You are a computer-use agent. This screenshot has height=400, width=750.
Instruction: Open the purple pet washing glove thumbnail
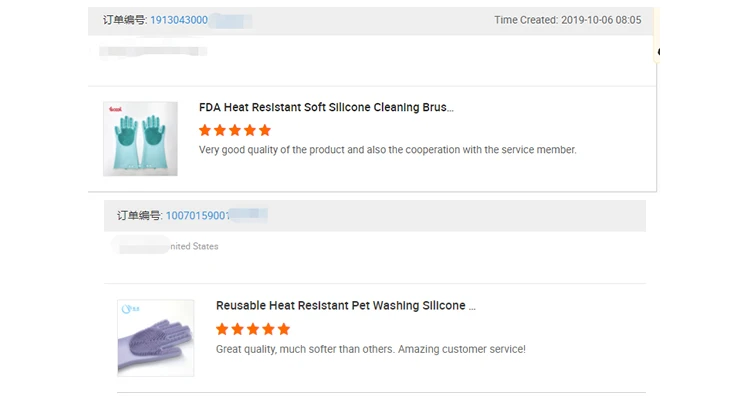click(x=155, y=338)
